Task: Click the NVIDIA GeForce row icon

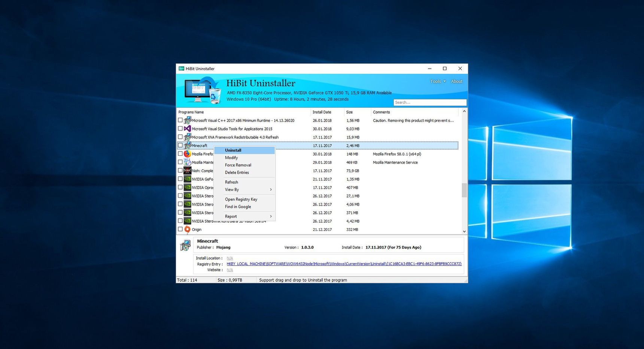Action: coord(187,179)
